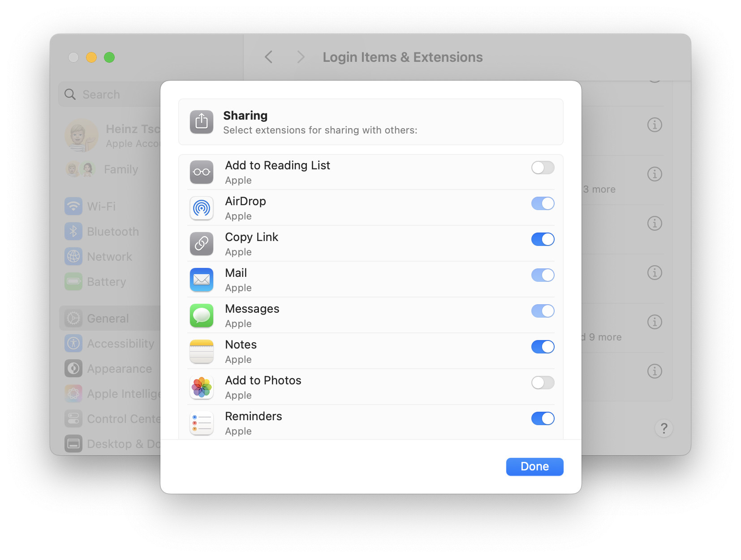Select Appearance in the sidebar

tap(110, 368)
